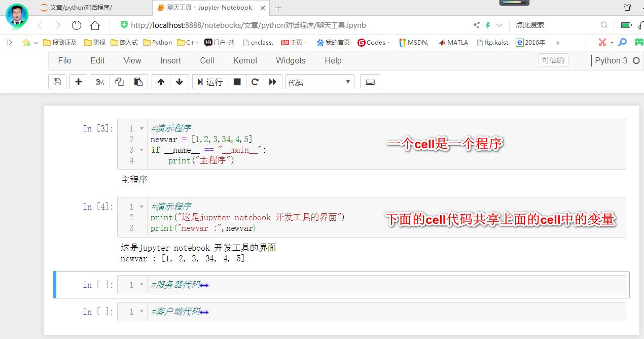
Task: Insert a new cell below with plus icon
Action: pyautogui.click(x=78, y=82)
